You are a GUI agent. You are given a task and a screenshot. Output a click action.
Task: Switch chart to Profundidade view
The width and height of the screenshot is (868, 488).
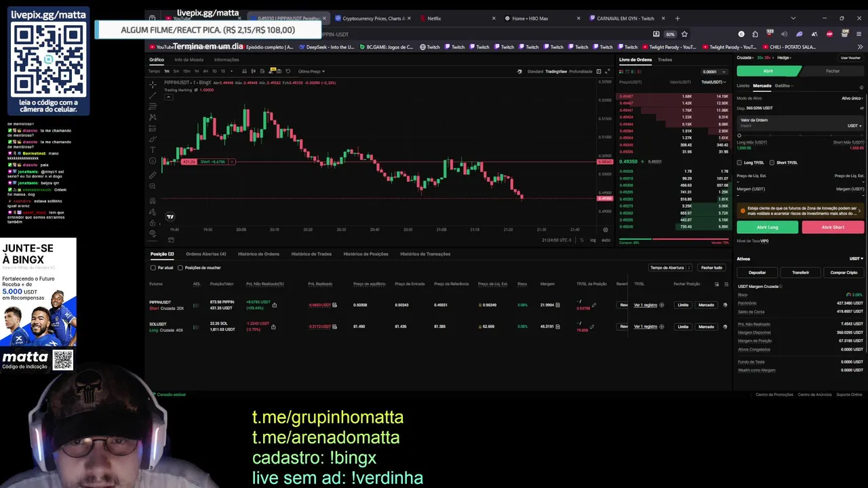point(581,72)
